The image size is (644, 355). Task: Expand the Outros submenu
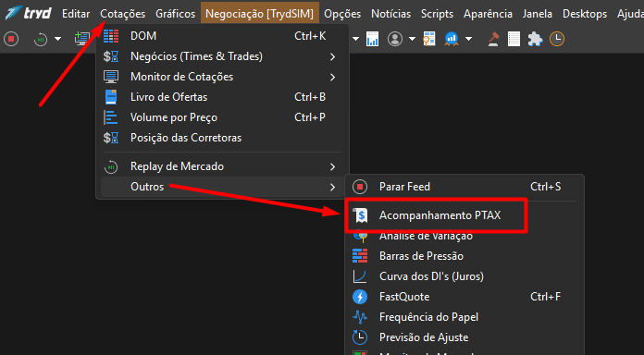[222, 187]
